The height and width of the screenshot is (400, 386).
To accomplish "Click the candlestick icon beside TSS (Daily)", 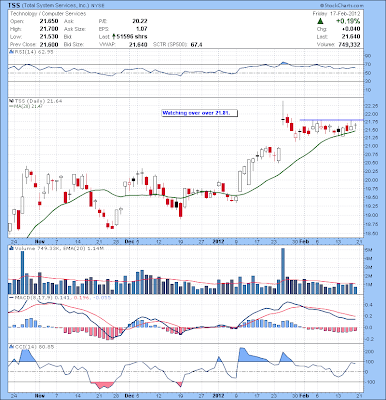I will tap(10, 101).
